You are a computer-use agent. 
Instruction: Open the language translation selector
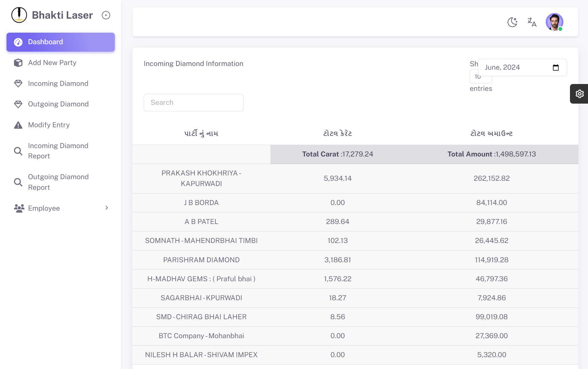tap(532, 22)
